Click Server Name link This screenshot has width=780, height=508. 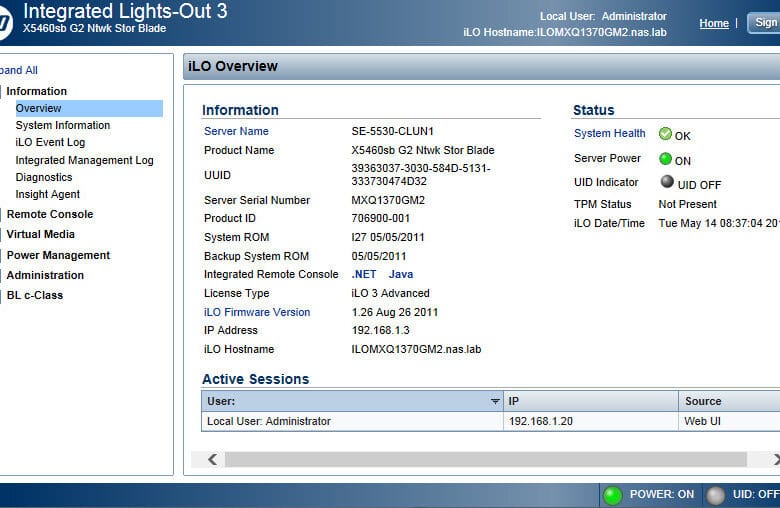tap(236, 131)
